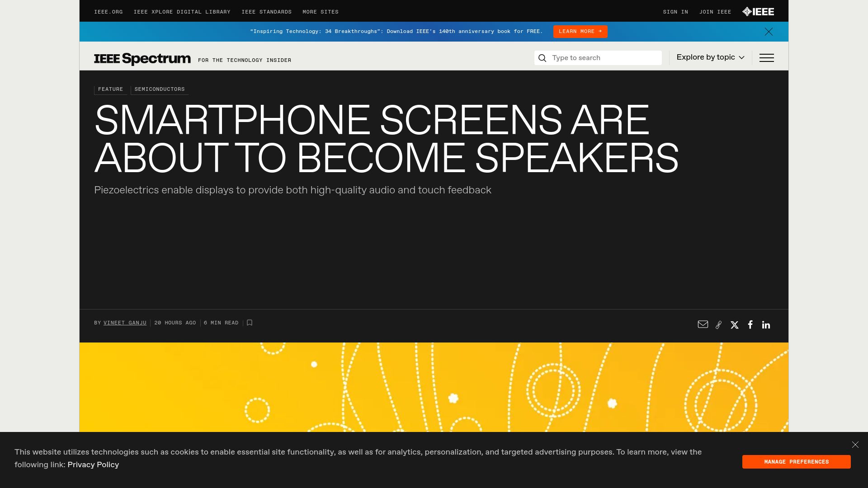Click Manage Preferences button
The width and height of the screenshot is (868, 488).
click(x=797, y=462)
